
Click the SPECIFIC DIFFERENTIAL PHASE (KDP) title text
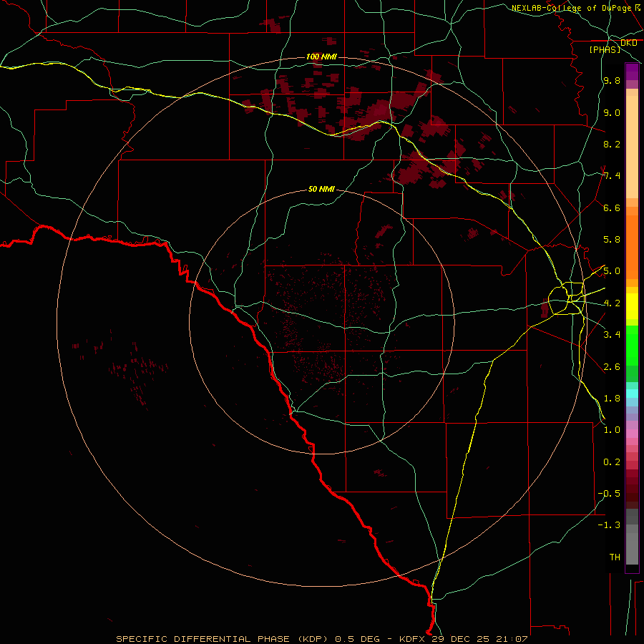[223, 639]
